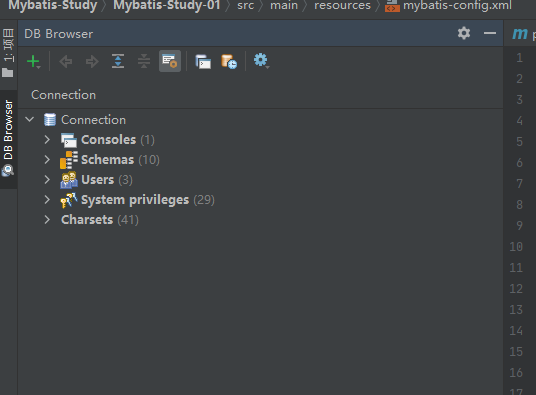Select the Connection tab label
The height and width of the screenshot is (395, 536).
click(64, 95)
